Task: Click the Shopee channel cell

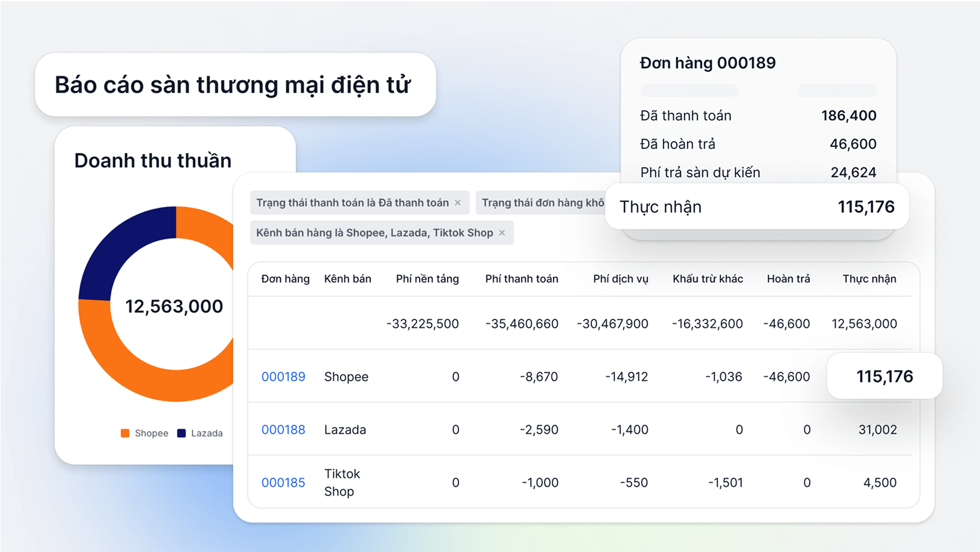Action: pyautogui.click(x=346, y=376)
